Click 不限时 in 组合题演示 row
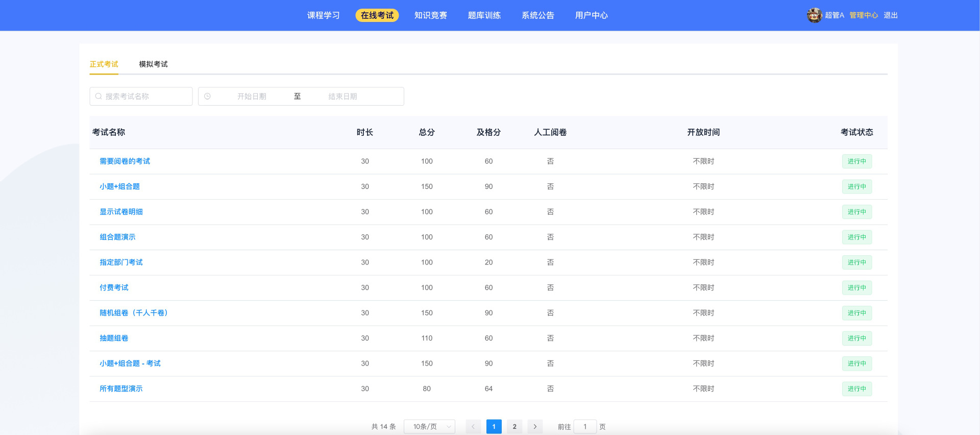Screen dimensions: 980x435 pyautogui.click(x=703, y=237)
